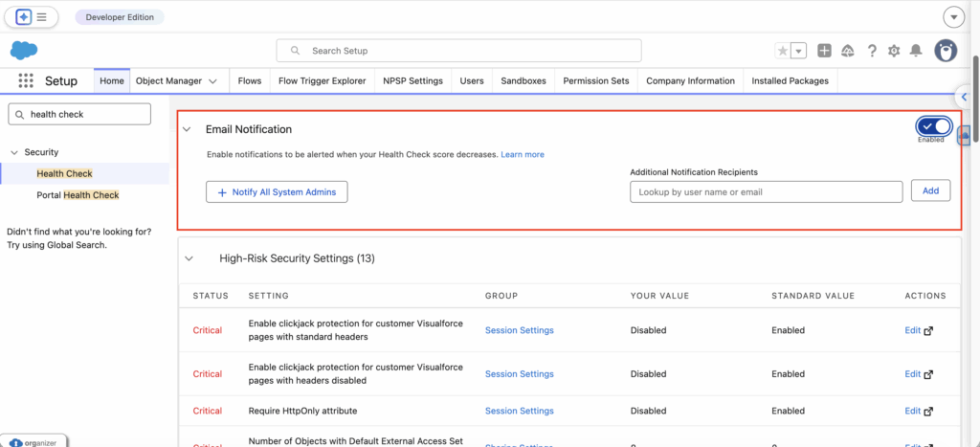Collapse the side panel using the blue arrow
Screen dimensions: 980x447
pos(965,97)
